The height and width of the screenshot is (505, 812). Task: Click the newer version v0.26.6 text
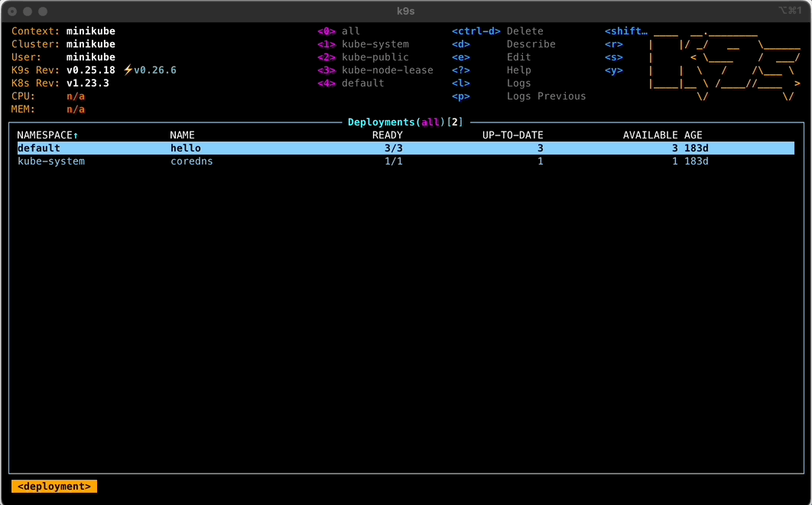[155, 70]
